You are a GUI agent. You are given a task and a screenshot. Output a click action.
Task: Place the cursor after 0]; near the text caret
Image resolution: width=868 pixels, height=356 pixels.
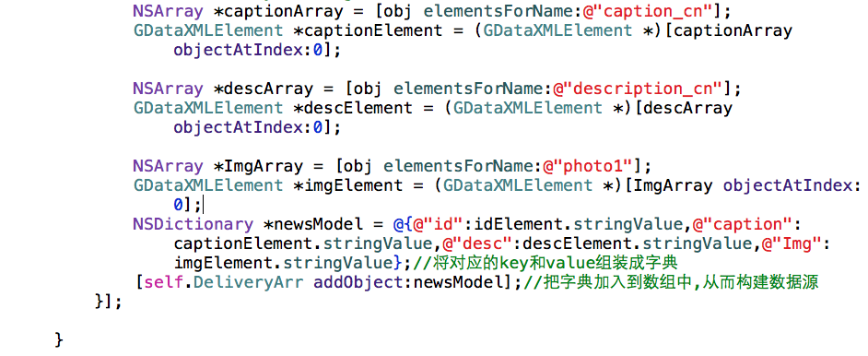(203, 205)
